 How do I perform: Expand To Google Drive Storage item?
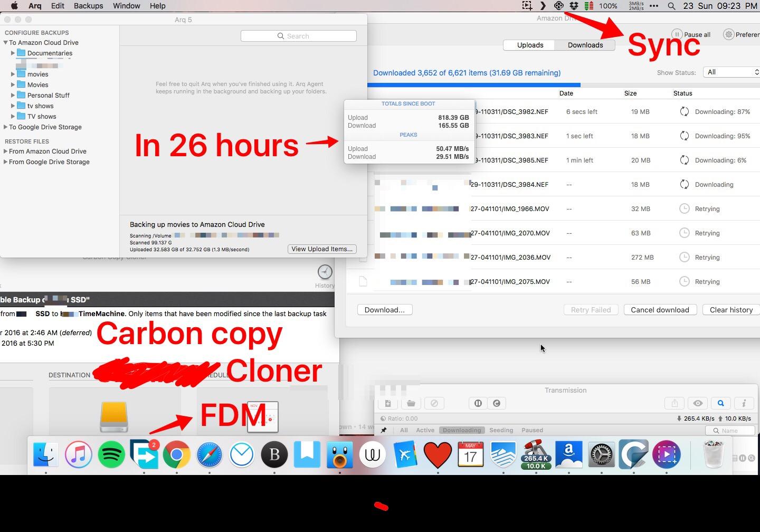5,127
